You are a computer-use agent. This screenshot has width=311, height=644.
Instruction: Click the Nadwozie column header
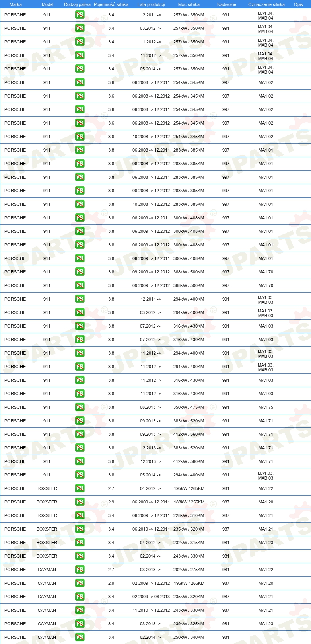pos(227,4)
